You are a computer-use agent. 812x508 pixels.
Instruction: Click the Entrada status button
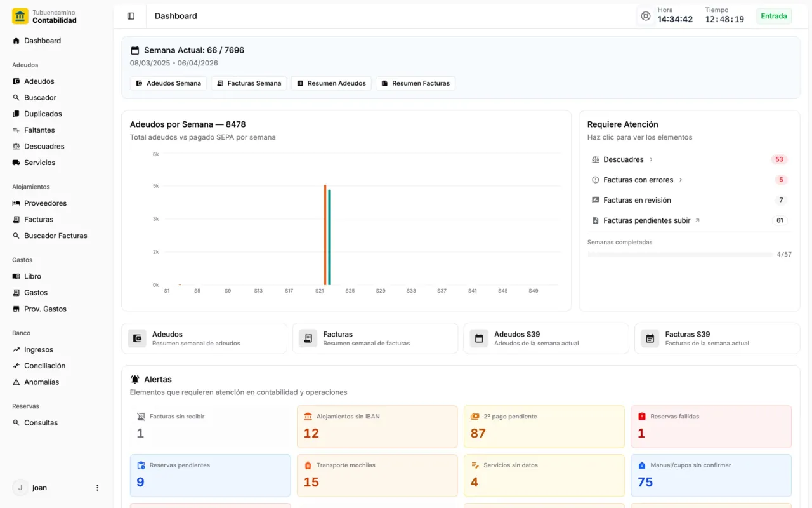pyautogui.click(x=774, y=16)
